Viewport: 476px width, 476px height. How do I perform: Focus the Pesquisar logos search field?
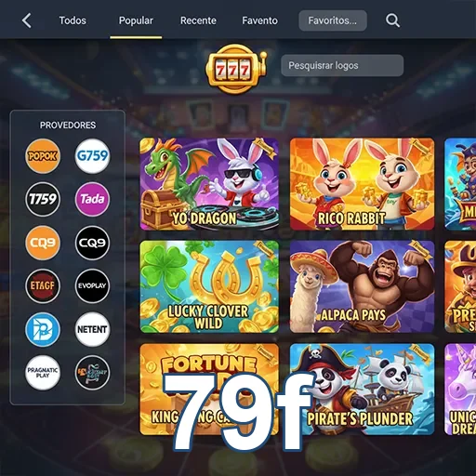(x=342, y=65)
